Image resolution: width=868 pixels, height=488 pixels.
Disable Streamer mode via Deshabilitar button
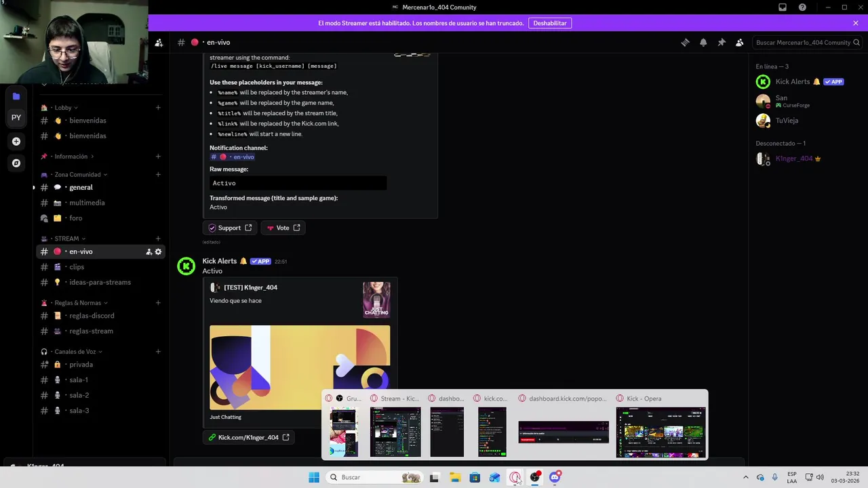[x=549, y=23]
